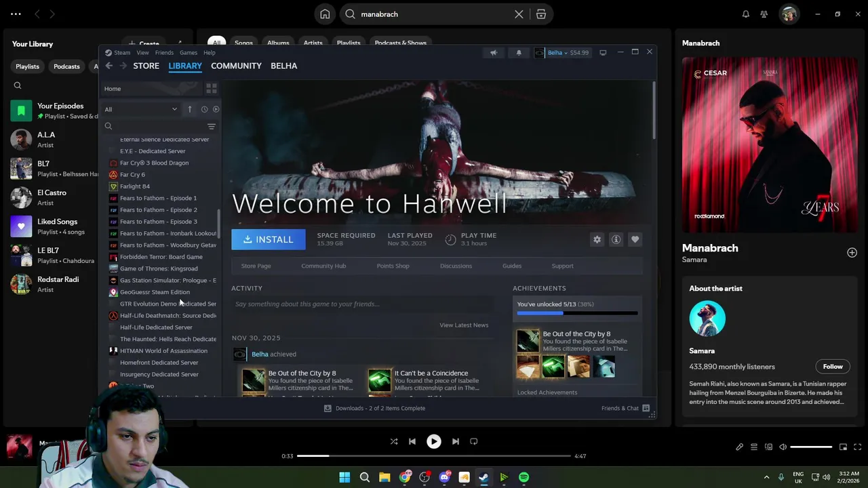Open Games menu in Steam
Screen dimensions: 868x488
tap(189, 53)
